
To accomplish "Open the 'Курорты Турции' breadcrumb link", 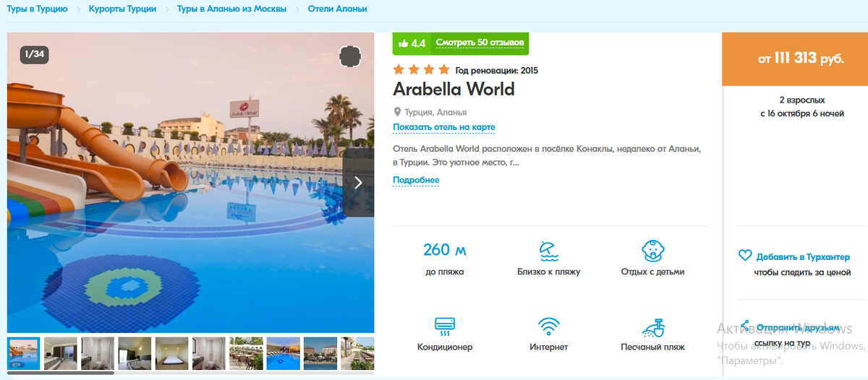I will [122, 9].
